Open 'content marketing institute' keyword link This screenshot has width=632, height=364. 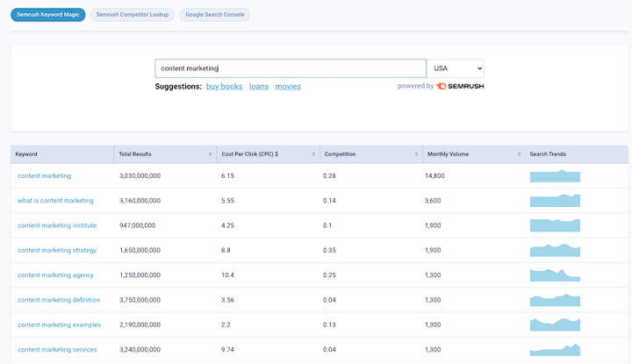[x=57, y=225]
